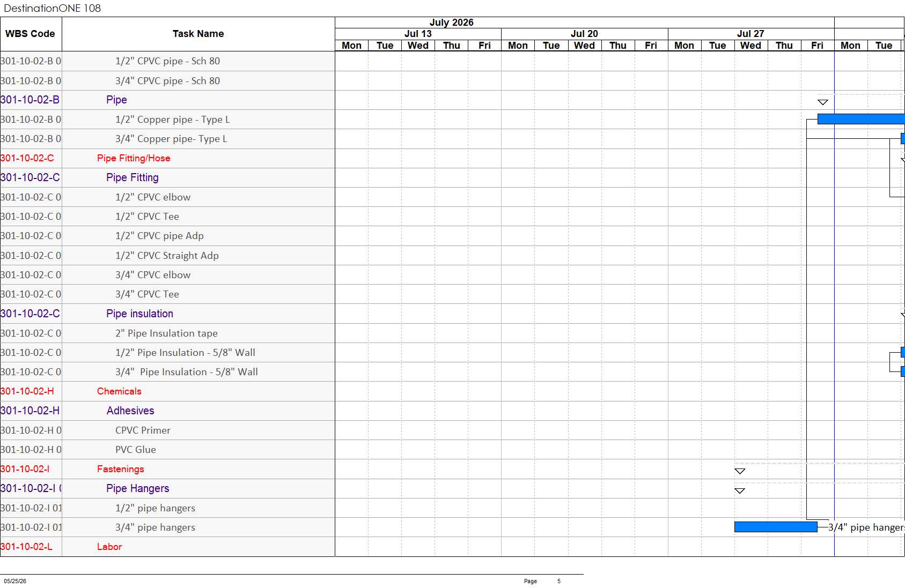Select the Pipe insulation summary task

click(139, 314)
